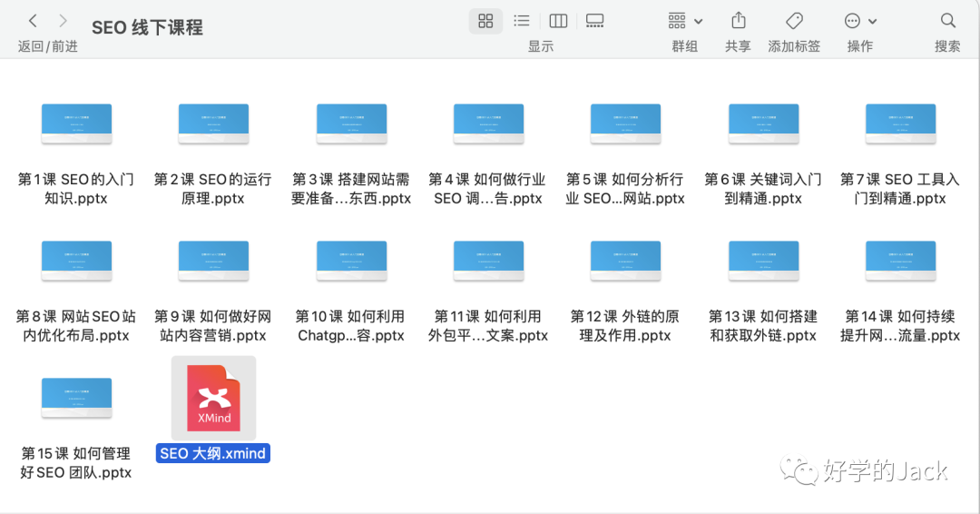The width and height of the screenshot is (980, 514).
Task: Click filename 第7课 SEO 工具入门到精通.pptx
Action: pyautogui.click(x=900, y=189)
